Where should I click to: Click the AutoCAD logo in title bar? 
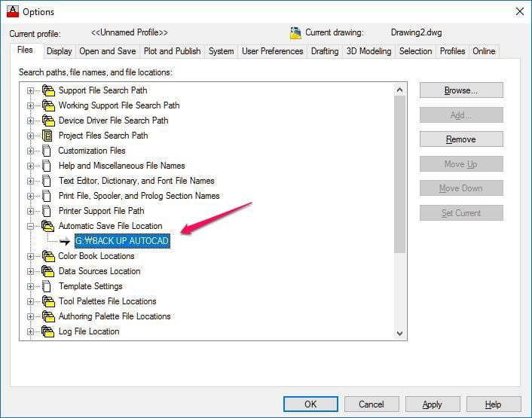(12, 11)
